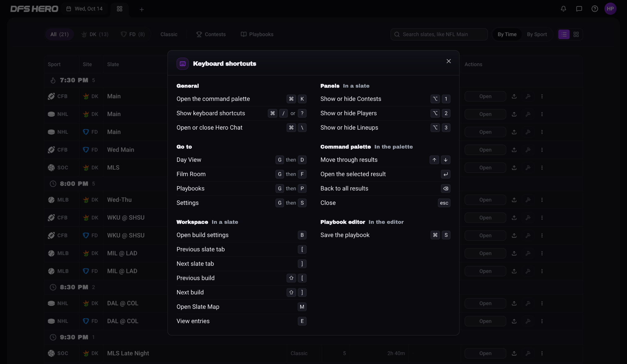Image resolution: width=627 pixels, height=364 pixels.
Task: Click pin icon on CFB DK Main row
Action: pos(528,96)
